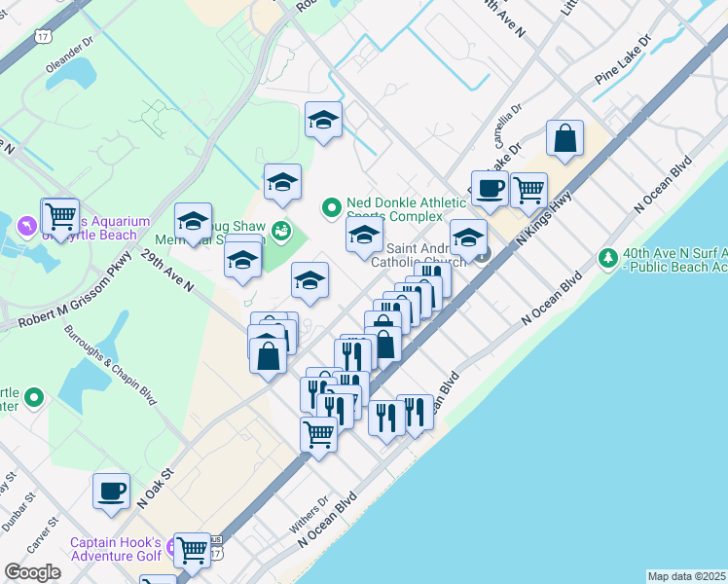728x584 pixels.
Task: Select the purple Ripley's Aquarium dolphin pin
Action: 27,227
